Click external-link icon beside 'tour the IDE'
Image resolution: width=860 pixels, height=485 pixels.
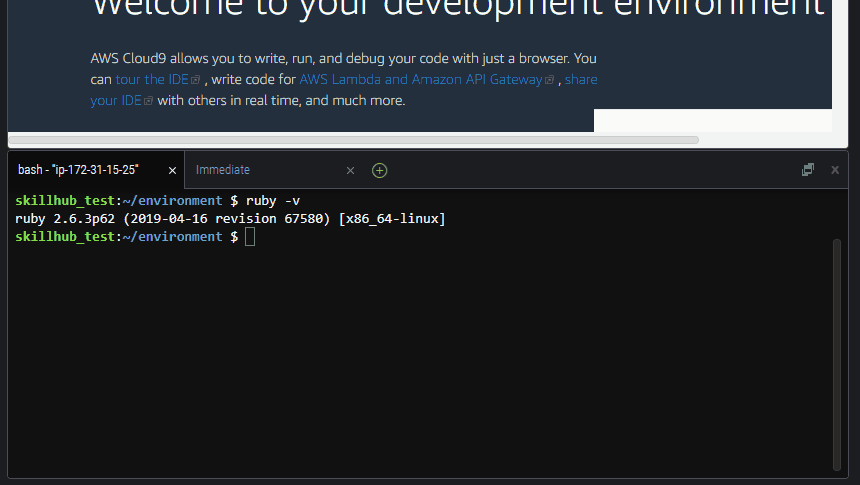pos(195,80)
